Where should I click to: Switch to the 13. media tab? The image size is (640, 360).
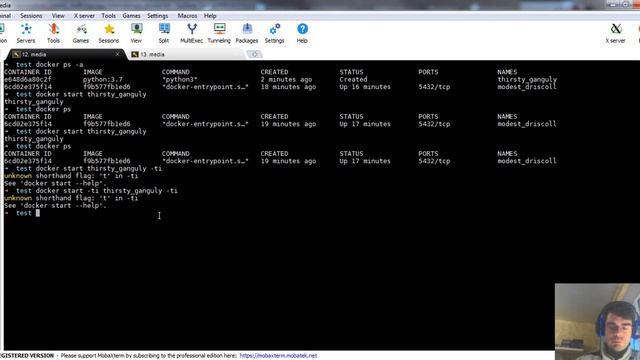tap(187, 54)
